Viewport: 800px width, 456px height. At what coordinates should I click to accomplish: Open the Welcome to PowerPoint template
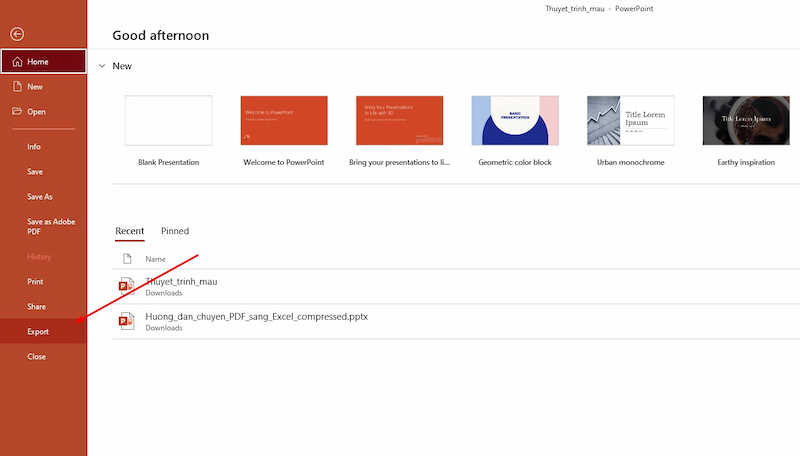pyautogui.click(x=284, y=120)
